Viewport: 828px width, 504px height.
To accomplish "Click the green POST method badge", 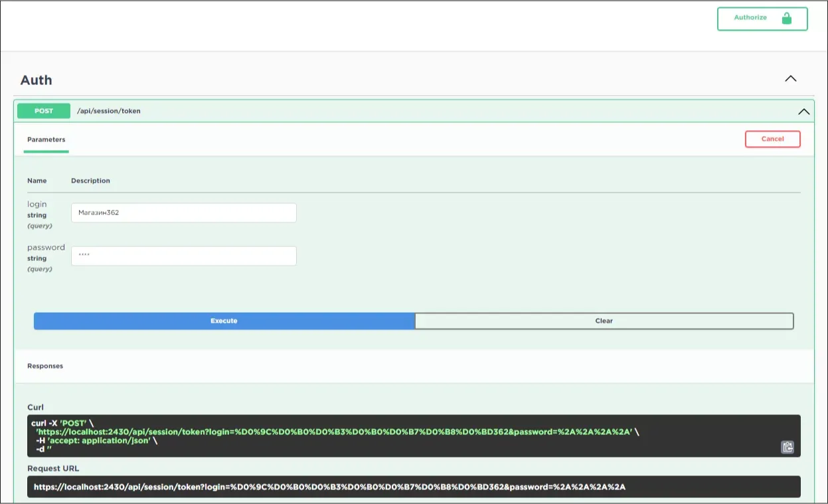I will [x=43, y=111].
